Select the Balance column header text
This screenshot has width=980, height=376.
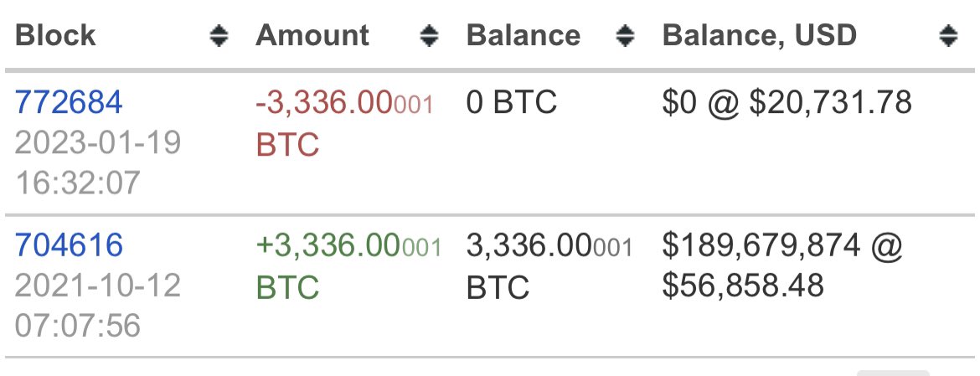point(524,35)
